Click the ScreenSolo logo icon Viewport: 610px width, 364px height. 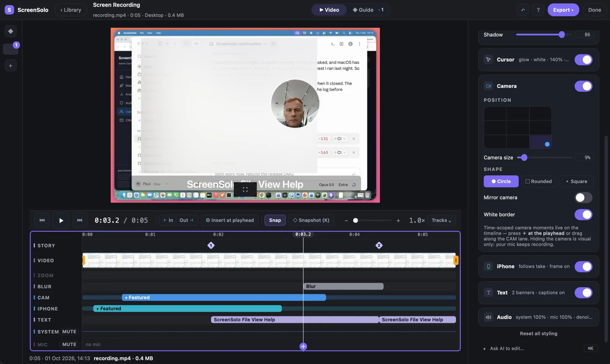pyautogui.click(x=9, y=10)
